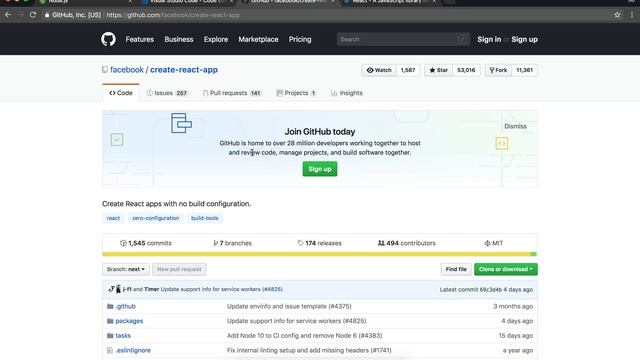640x360 pixels.
Task: Open Explore in the top navigation
Action: click(216, 40)
